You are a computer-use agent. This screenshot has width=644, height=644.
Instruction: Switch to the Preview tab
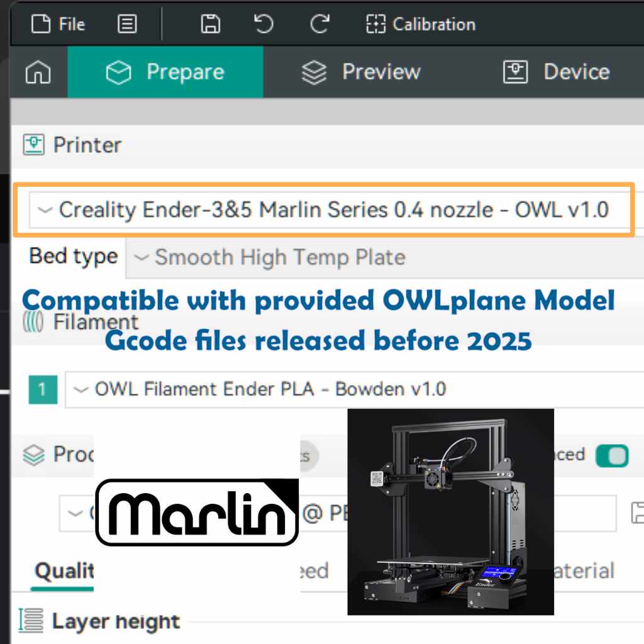[x=360, y=72]
